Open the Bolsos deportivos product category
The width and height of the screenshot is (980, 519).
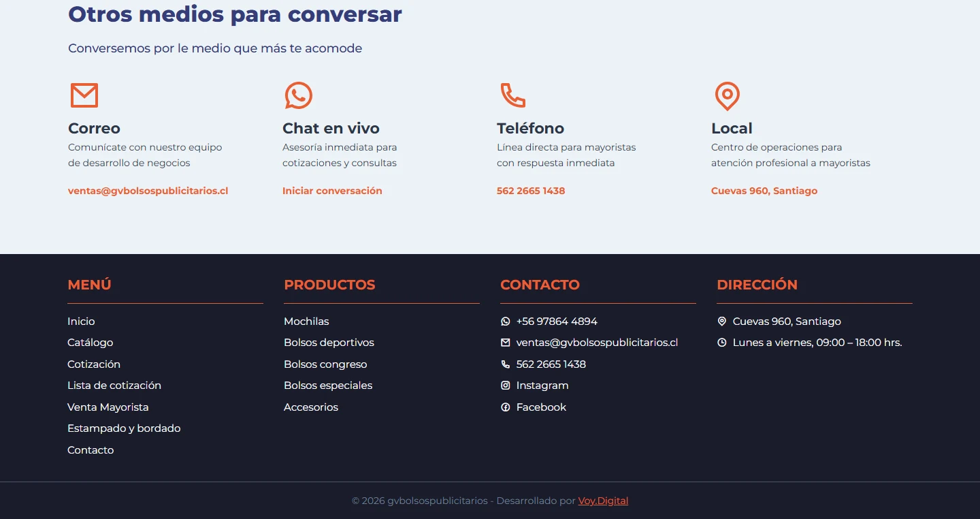click(x=329, y=343)
